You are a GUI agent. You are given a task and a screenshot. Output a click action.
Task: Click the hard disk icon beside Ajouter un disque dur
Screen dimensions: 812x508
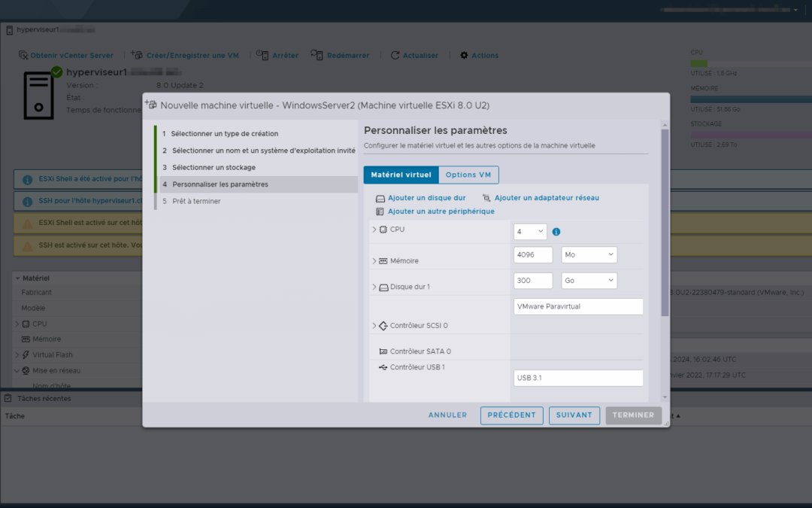tap(380, 198)
